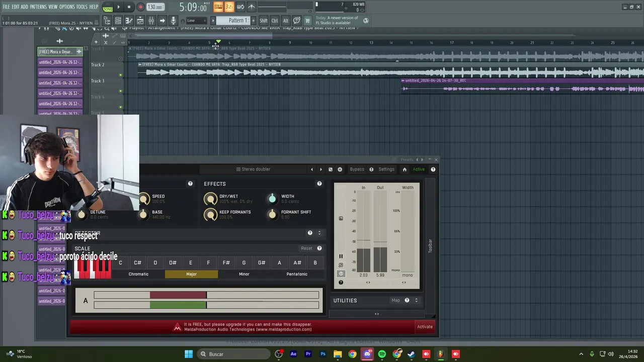Image resolution: width=644 pixels, height=362 pixels.
Task: Click the Reset button in SCALE section
Action: (x=306, y=248)
